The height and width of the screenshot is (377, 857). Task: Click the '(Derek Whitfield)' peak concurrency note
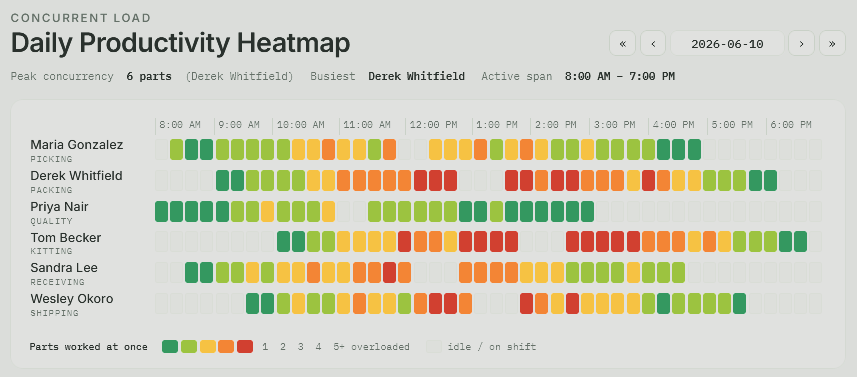[239, 76]
